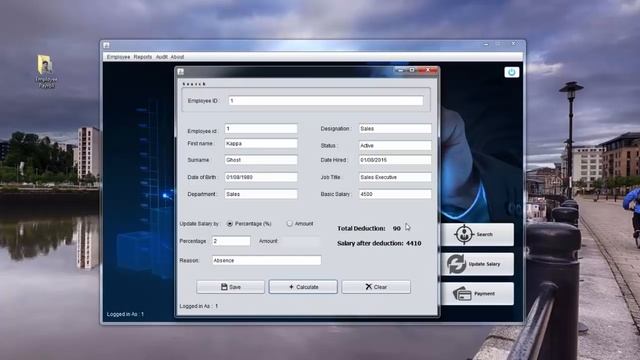Viewport: 640px width, 360px height.
Task: Click the main window title bar icon
Action: tap(106, 45)
